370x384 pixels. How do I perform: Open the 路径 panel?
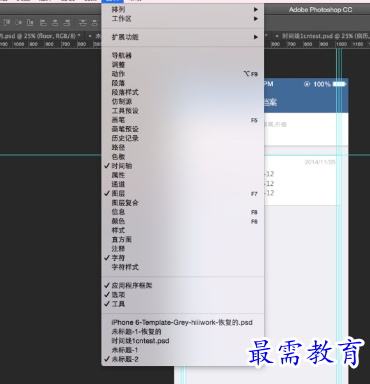point(183,147)
